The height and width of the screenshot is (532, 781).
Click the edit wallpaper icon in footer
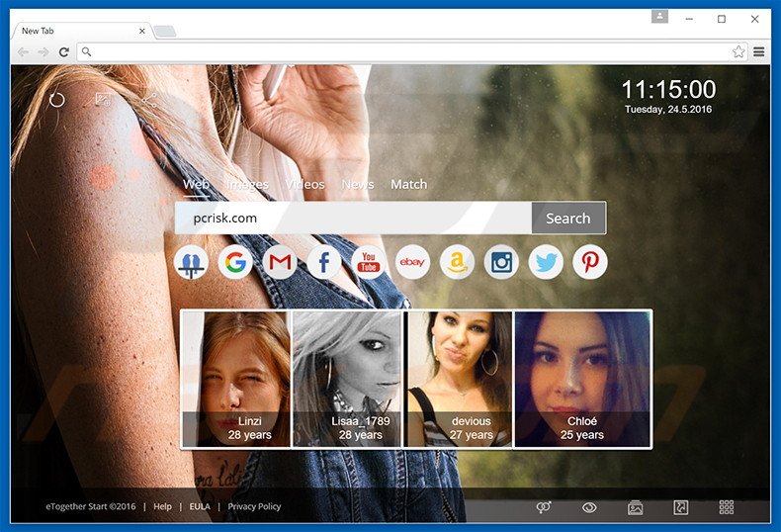point(681,507)
